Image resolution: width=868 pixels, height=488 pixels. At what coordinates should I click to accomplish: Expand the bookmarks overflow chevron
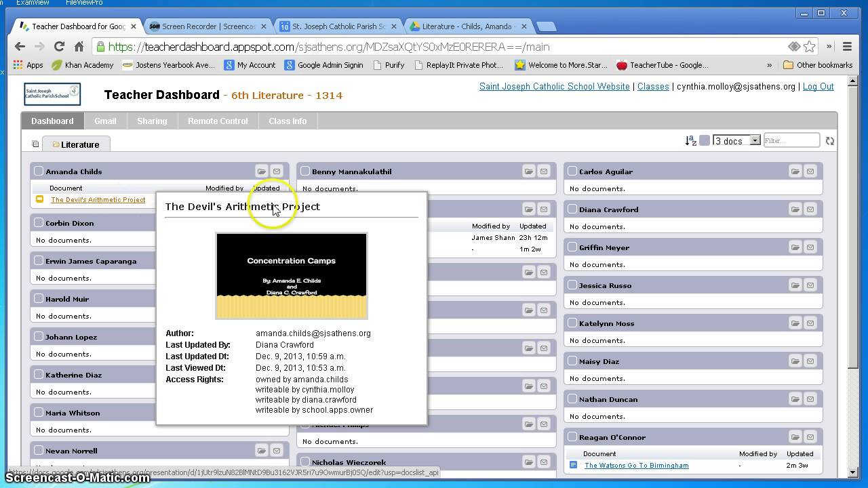tap(769, 65)
